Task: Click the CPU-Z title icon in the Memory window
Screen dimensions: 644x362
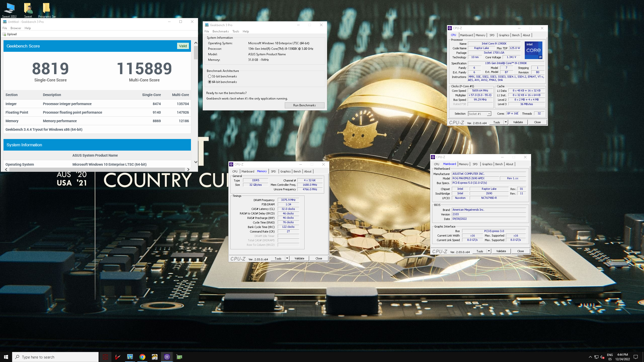Action: (231, 164)
